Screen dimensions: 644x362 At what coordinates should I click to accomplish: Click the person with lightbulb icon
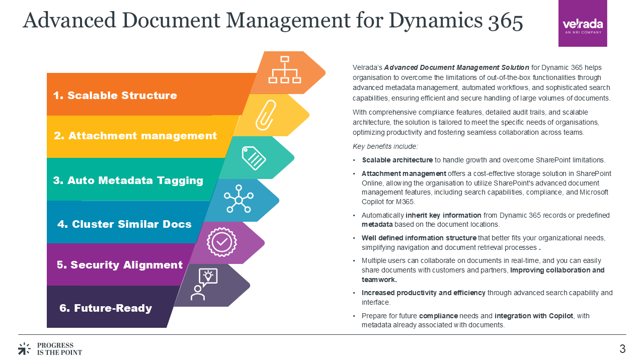click(x=203, y=284)
